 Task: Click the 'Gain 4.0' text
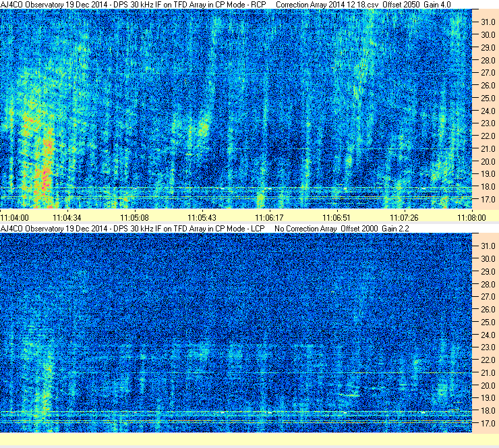(x=437, y=5)
